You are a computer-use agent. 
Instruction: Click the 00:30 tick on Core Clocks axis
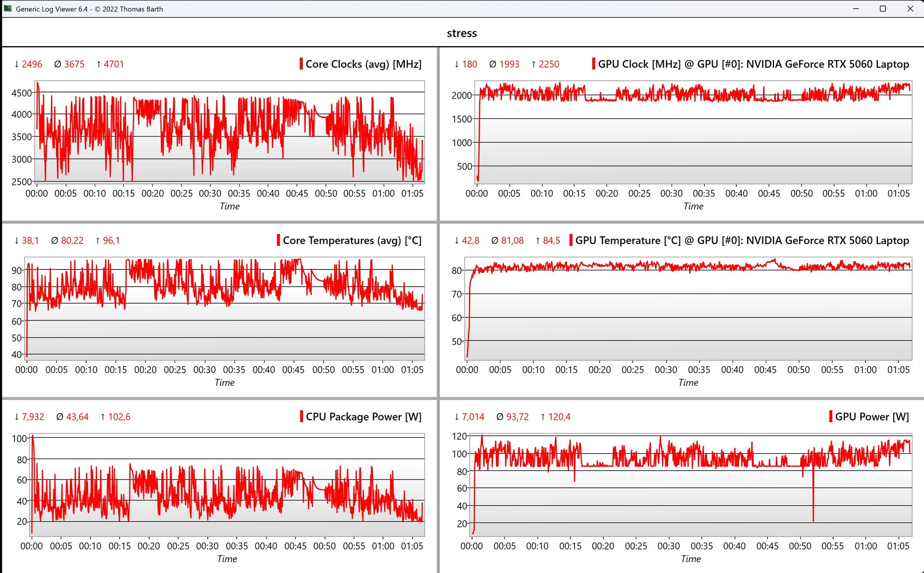210,193
